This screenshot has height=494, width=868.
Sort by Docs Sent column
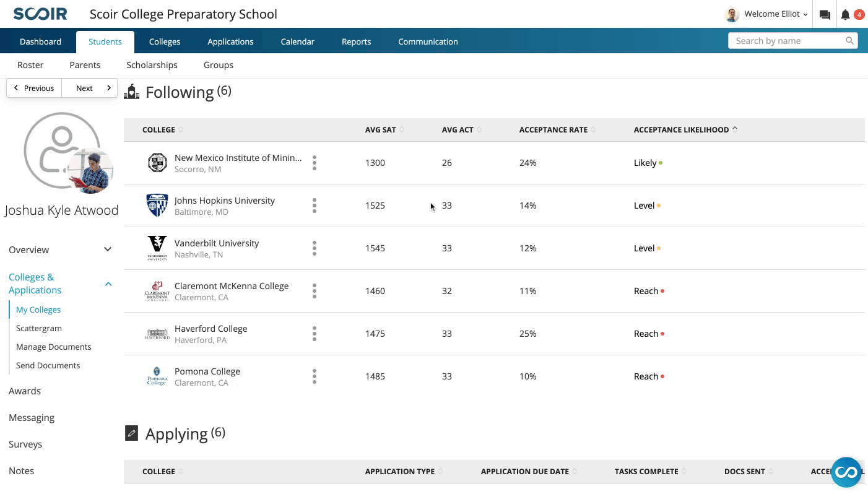tap(749, 471)
